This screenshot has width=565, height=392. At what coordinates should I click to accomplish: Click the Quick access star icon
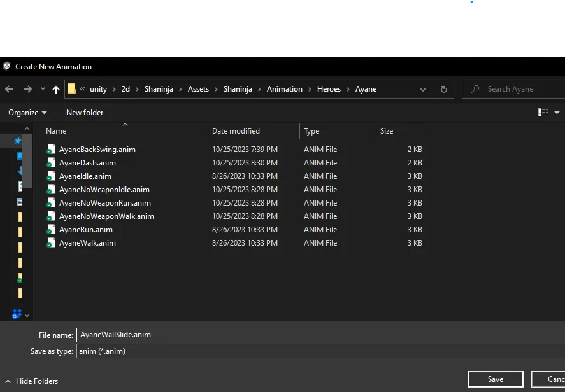pyautogui.click(x=18, y=141)
